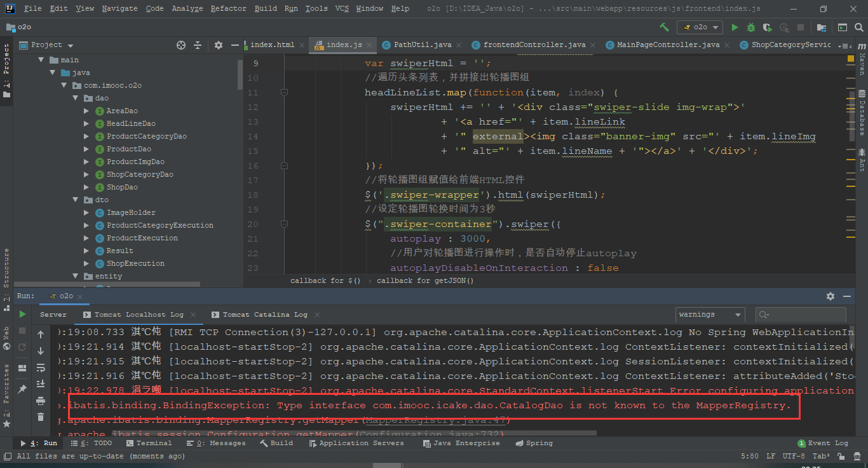Viewport: 868px width, 468px height.
Task: Expand the entity package node
Action: (75, 276)
